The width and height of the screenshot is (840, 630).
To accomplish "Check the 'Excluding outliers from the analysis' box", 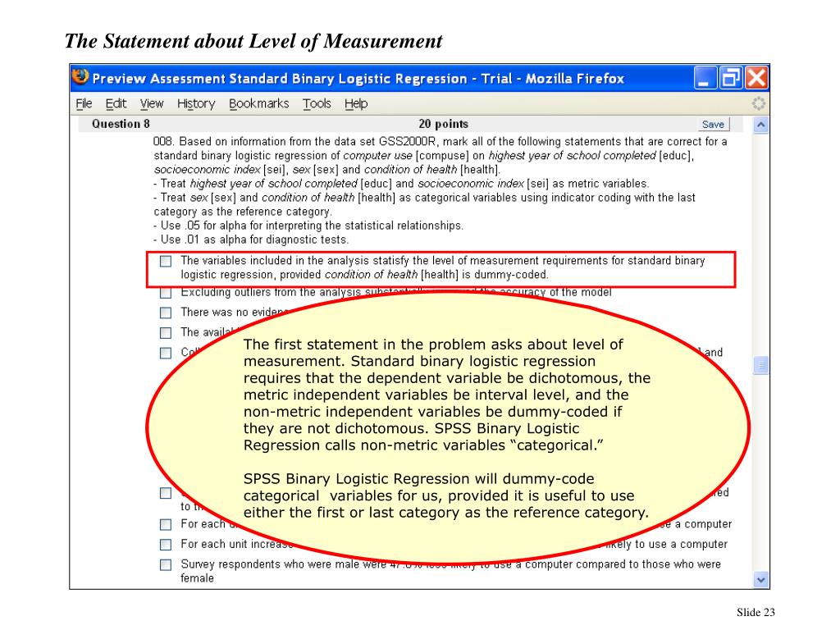I will (166, 293).
